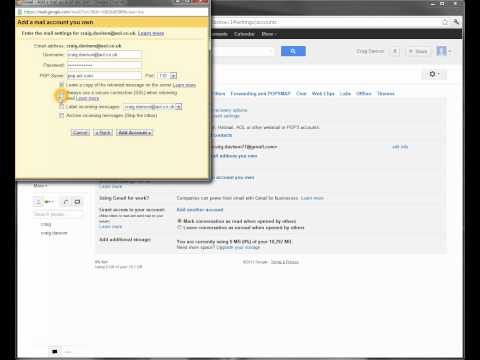The height and width of the screenshot is (360, 480).
Task: Click Learn more after leave a copy option
Action: [x=184, y=85]
